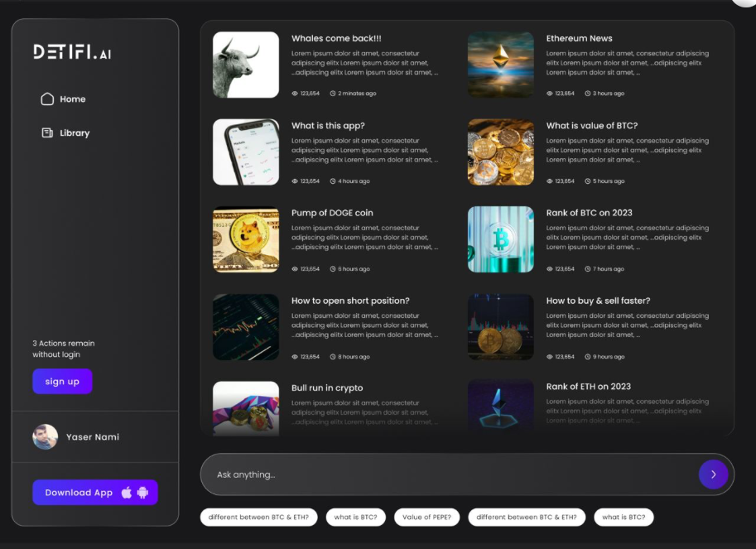Image resolution: width=756 pixels, height=549 pixels.
Task: Focus the Ask anything input field
Action: [447, 474]
